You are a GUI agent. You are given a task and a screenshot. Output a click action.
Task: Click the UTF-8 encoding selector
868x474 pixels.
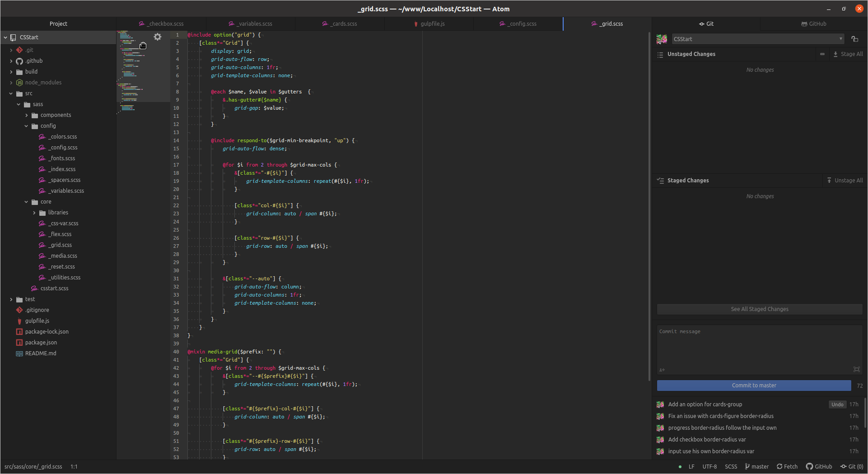709,467
